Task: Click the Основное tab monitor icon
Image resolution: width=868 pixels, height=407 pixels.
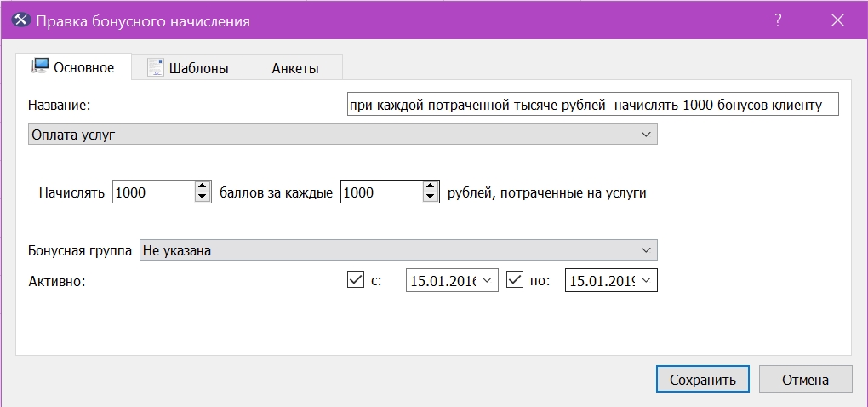Action: tap(40, 66)
